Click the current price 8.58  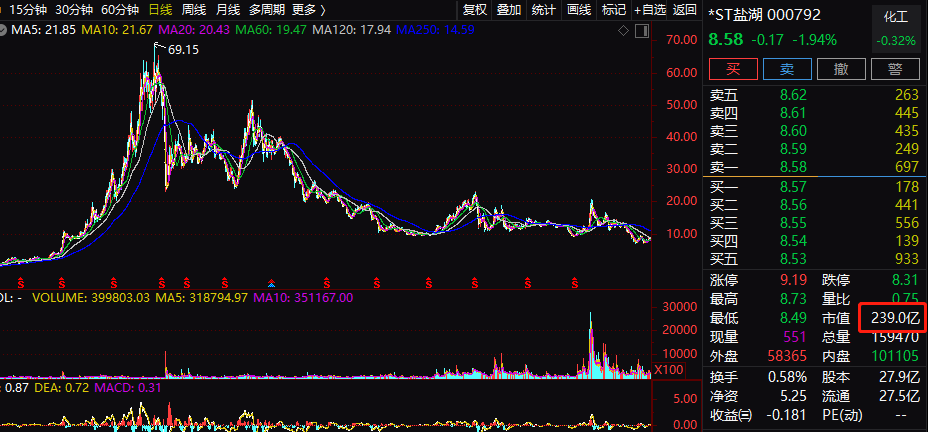pyautogui.click(x=726, y=40)
